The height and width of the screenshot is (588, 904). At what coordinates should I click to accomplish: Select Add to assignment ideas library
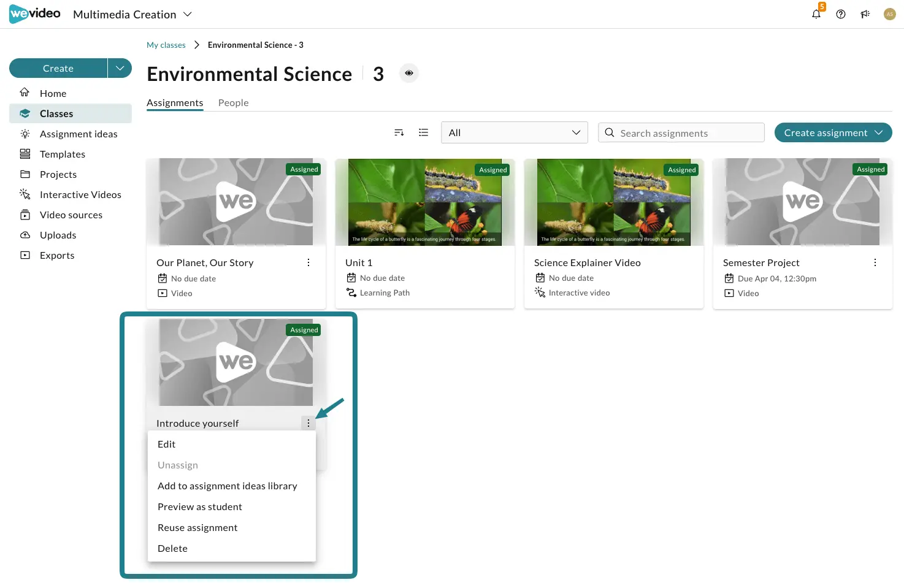(x=232, y=486)
